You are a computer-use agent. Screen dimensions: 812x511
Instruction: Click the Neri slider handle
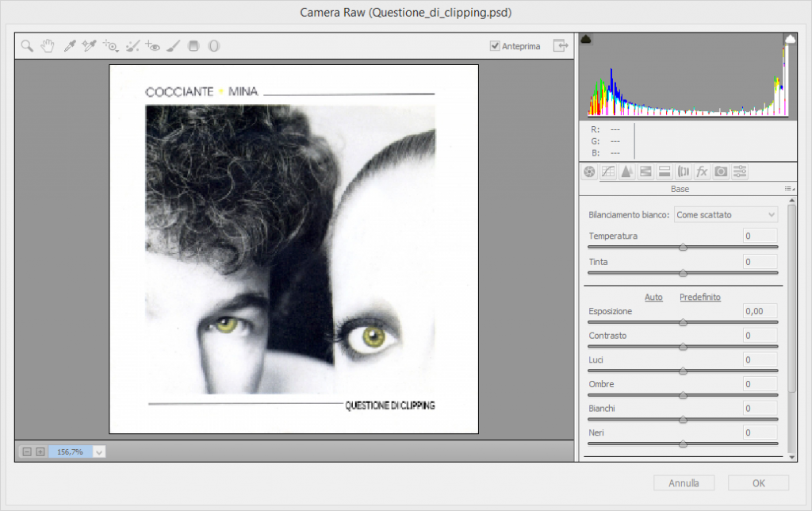pos(683,444)
